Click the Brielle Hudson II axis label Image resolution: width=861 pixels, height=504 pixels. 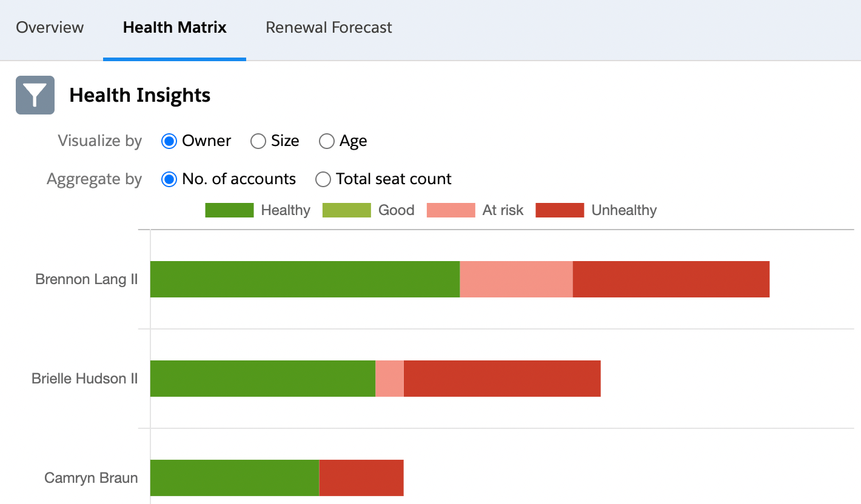(x=85, y=379)
